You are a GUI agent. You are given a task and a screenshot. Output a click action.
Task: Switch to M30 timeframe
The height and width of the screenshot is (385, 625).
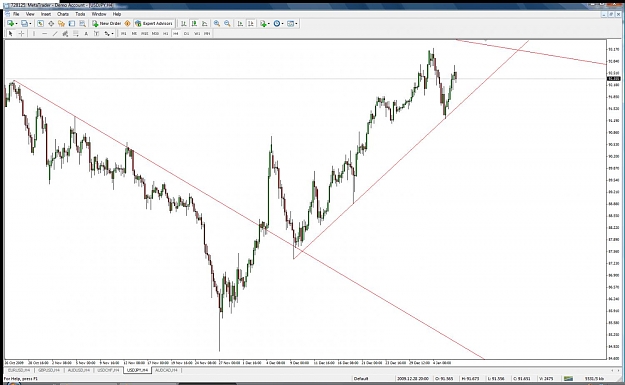pyautogui.click(x=155, y=33)
